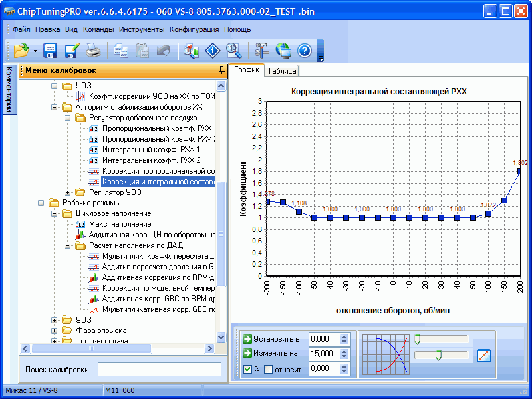Open the hammer and wrench tools icon
This screenshot has width=532, height=399.
pyautogui.click(x=261, y=51)
